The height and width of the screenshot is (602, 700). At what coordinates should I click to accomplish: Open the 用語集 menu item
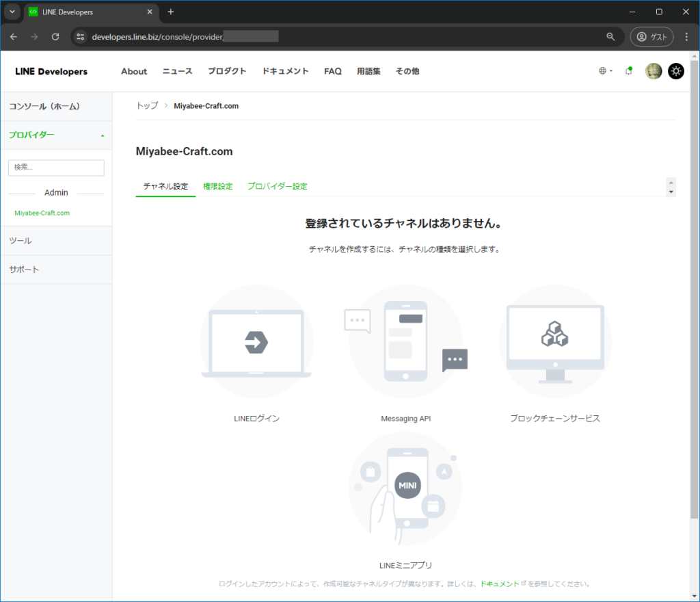pyautogui.click(x=368, y=71)
